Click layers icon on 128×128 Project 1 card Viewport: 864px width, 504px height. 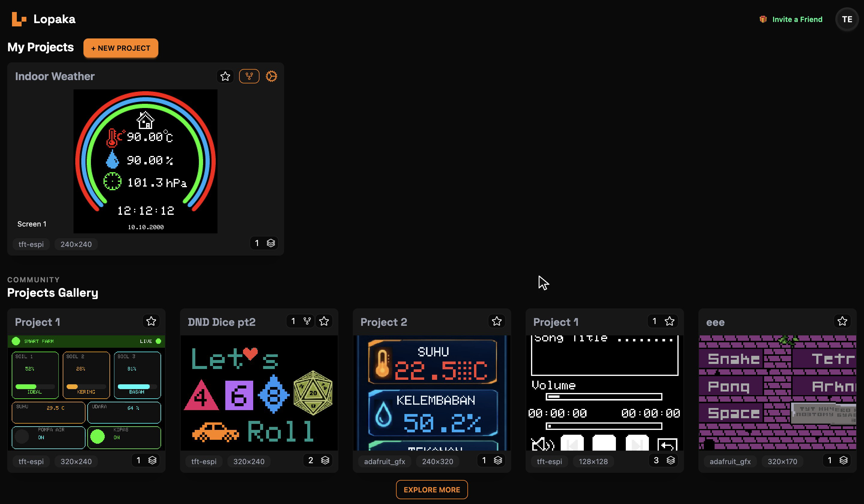tap(670, 460)
